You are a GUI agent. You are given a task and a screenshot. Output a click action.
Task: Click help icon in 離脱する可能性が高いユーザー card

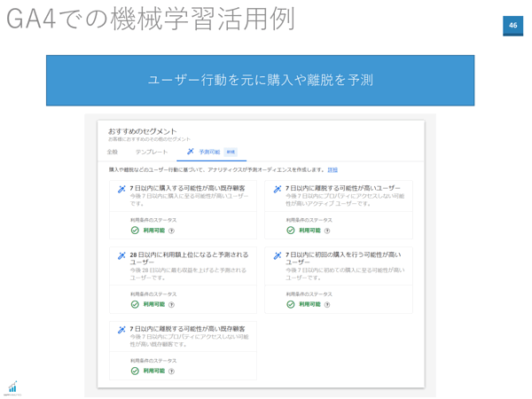(327, 231)
